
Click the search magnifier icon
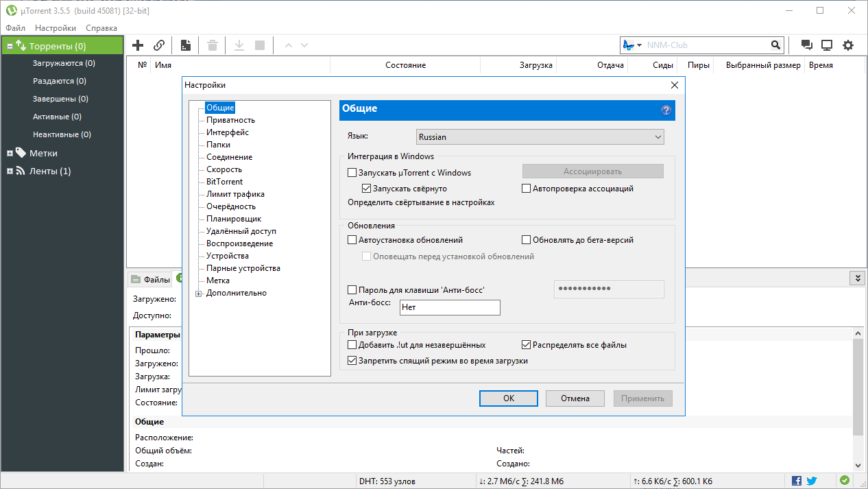click(775, 45)
